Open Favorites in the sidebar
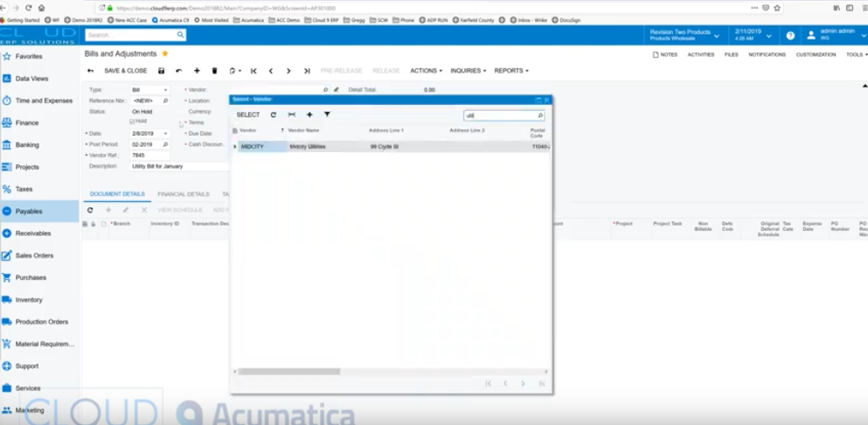The width and height of the screenshot is (868, 425). pyautogui.click(x=28, y=57)
